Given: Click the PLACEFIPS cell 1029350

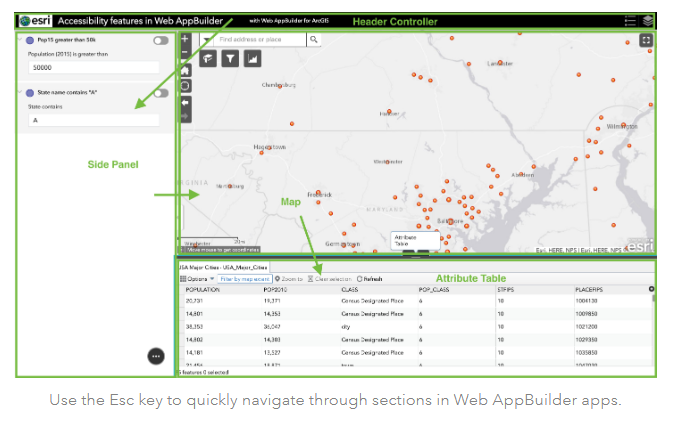Looking at the screenshot, I should coord(586,340).
